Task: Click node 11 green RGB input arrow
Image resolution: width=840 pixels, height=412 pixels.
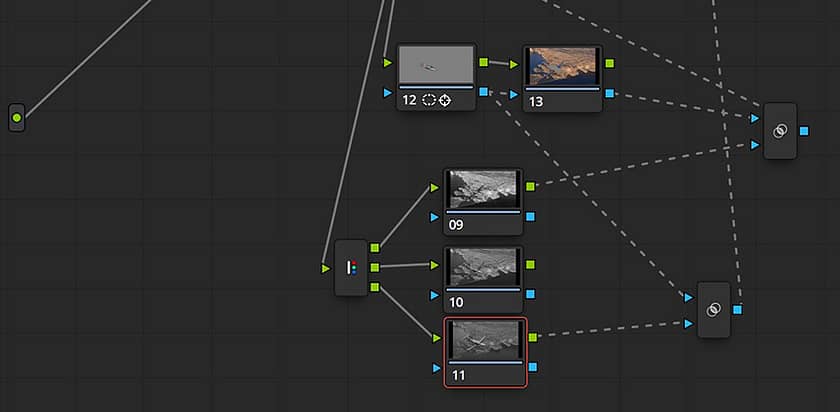Action: point(437,338)
